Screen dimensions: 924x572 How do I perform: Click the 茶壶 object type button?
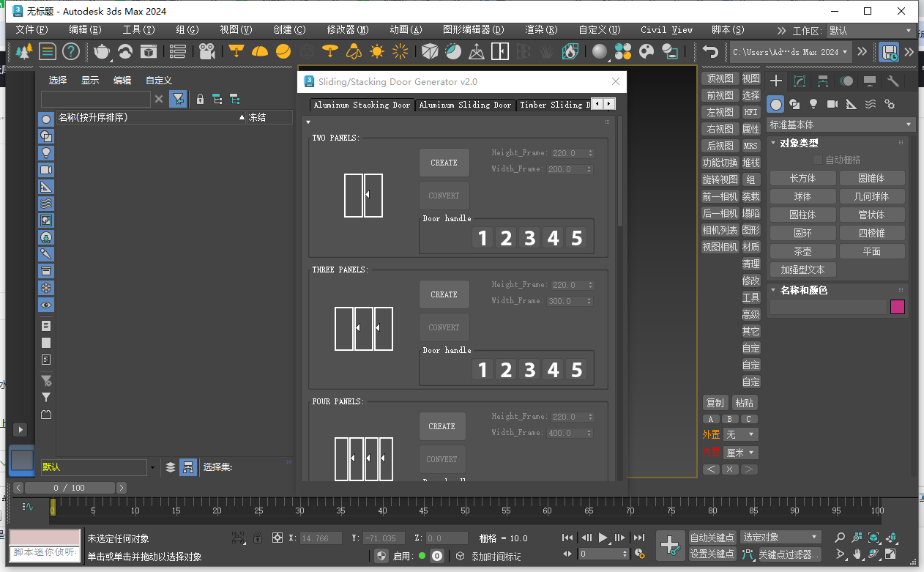click(802, 251)
